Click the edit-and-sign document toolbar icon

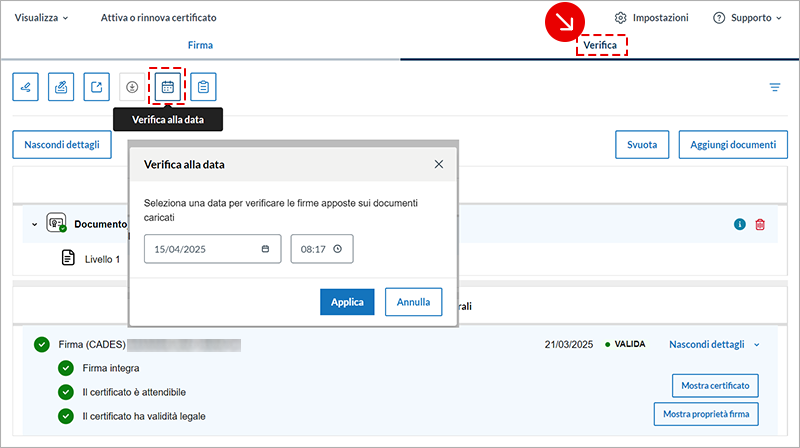(x=61, y=87)
